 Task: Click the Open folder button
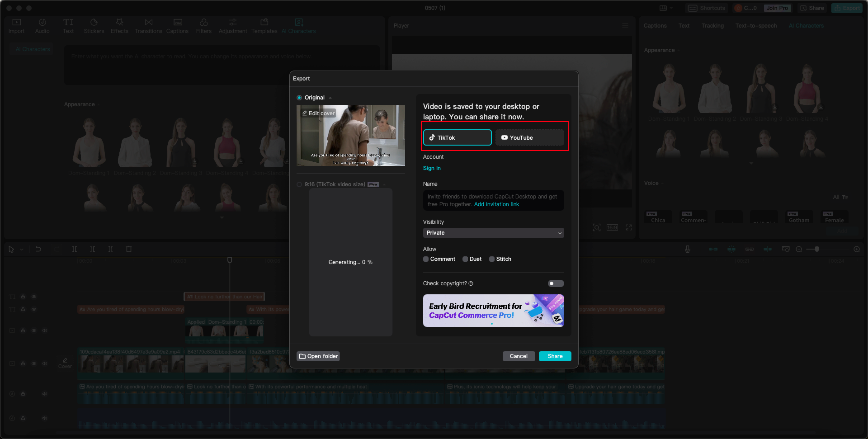318,356
